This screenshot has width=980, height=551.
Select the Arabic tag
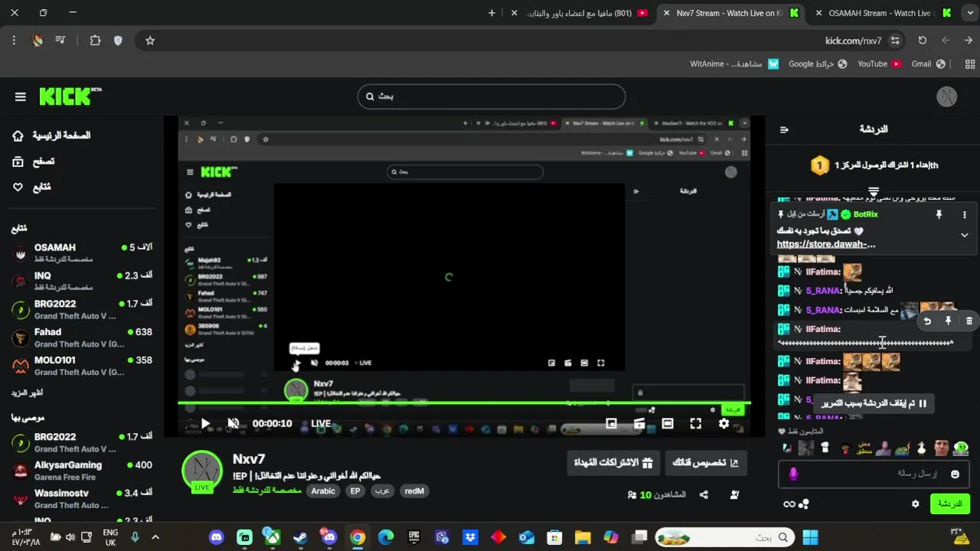[x=323, y=491]
